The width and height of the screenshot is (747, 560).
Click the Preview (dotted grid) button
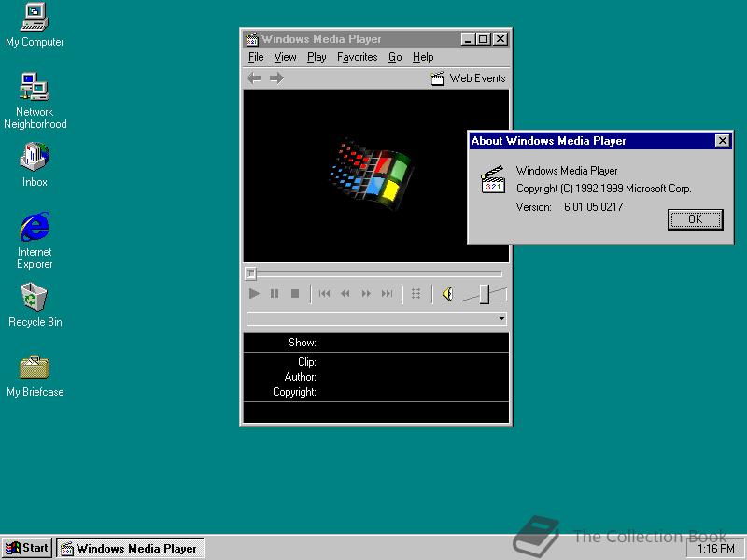[x=416, y=294]
